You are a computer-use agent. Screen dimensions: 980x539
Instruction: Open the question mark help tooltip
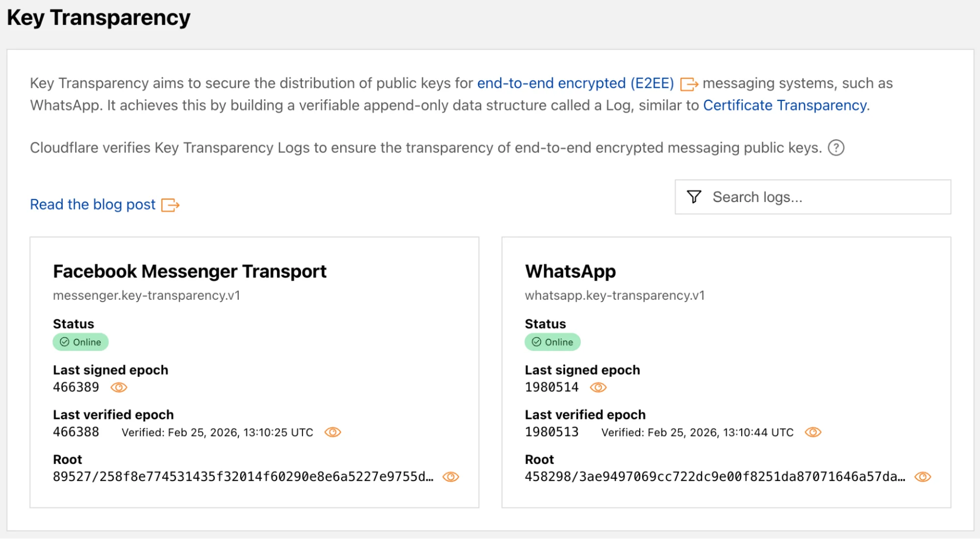click(x=836, y=148)
